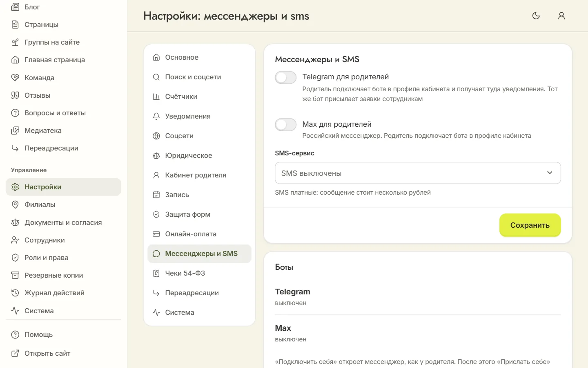Open Переадресации in the settings section list
This screenshot has width=588, height=368.
click(x=199, y=293)
